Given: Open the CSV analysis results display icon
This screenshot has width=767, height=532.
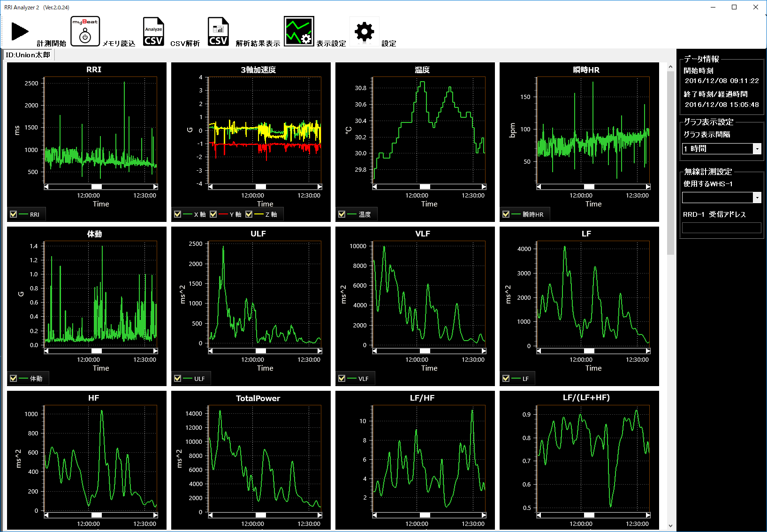Looking at the screenshot, I should 218,31.
